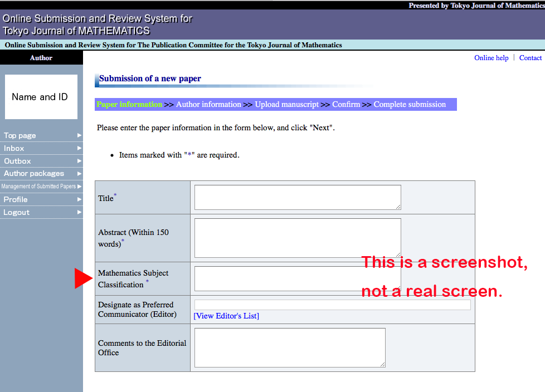Screen dimensions: 545x392
Task: Select the Upload manuscript step
Action: (287, 105)
